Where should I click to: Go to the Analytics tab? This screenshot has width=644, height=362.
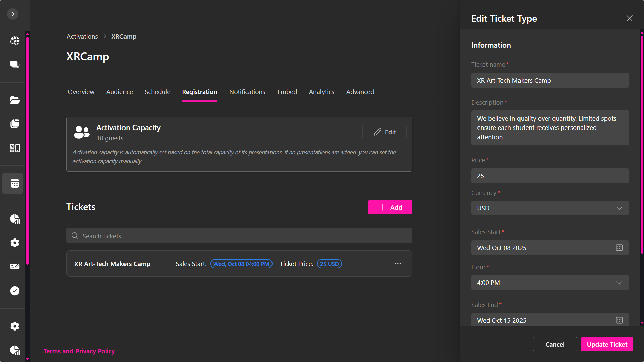pyautogui.click(x=321, y=92)
